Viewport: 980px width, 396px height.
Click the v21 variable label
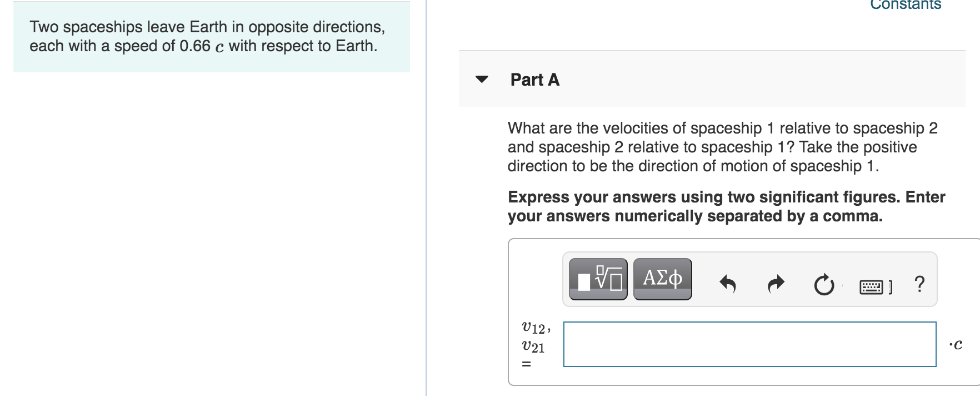tap(533, 347)
